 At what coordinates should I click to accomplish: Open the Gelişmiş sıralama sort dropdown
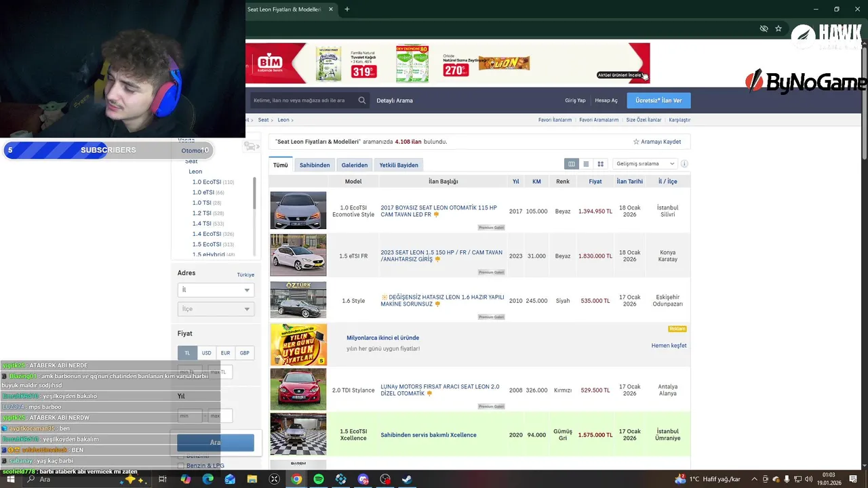[x=645, y=164]
